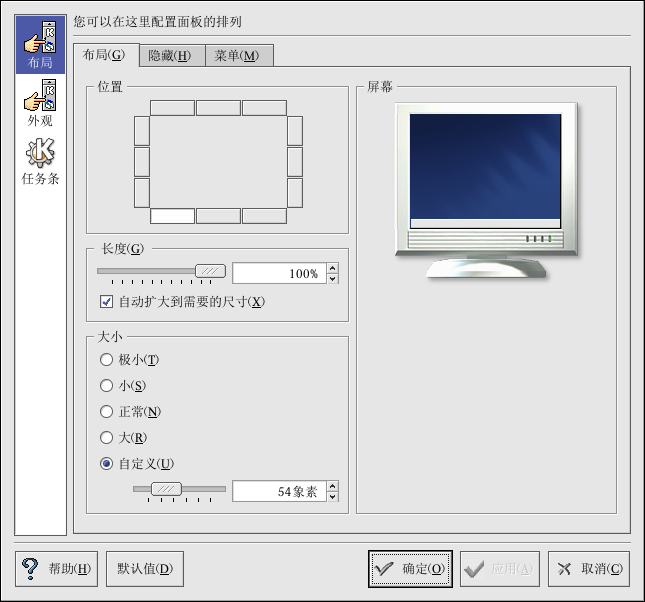The height and width of the screenshot is (602, 645).
Task: Click the 确定 button
Action: click(410, 569)
